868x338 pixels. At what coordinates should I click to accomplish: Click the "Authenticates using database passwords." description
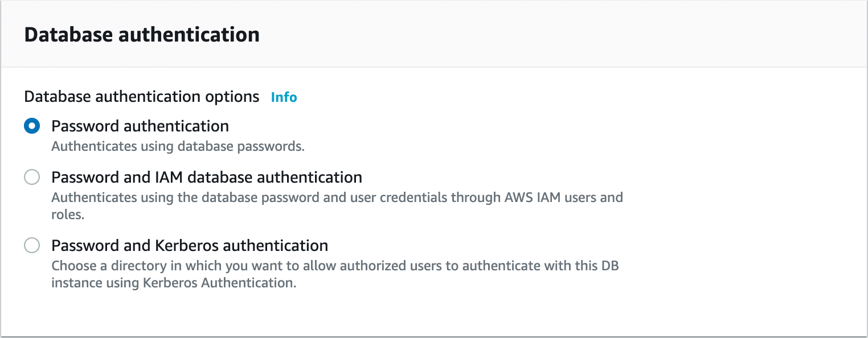178,146
